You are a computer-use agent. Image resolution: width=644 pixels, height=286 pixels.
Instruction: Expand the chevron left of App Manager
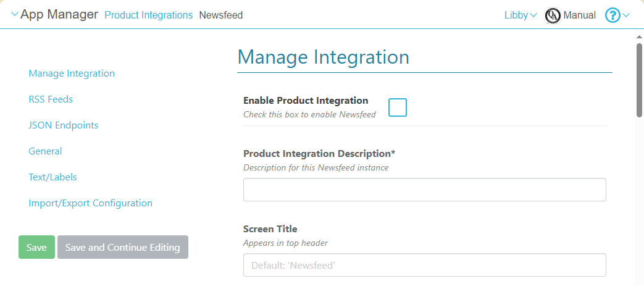(x=15, y=14)
